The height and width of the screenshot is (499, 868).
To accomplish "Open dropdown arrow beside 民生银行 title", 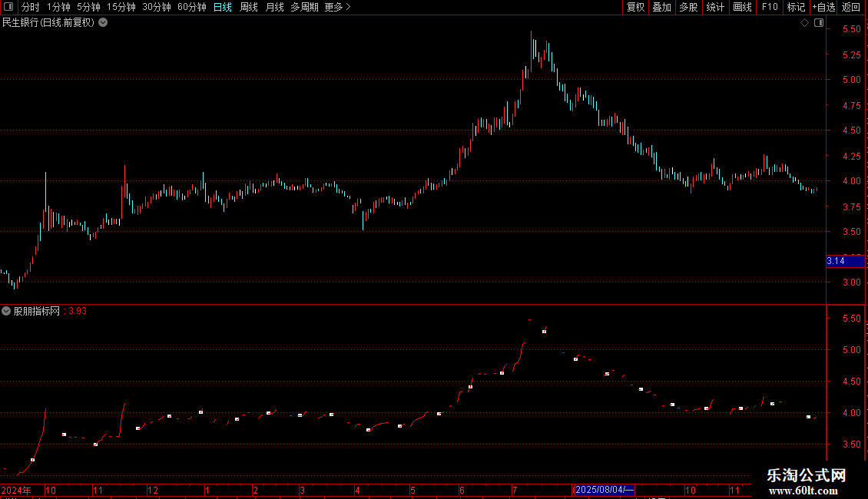I will [x=103, y=23].
